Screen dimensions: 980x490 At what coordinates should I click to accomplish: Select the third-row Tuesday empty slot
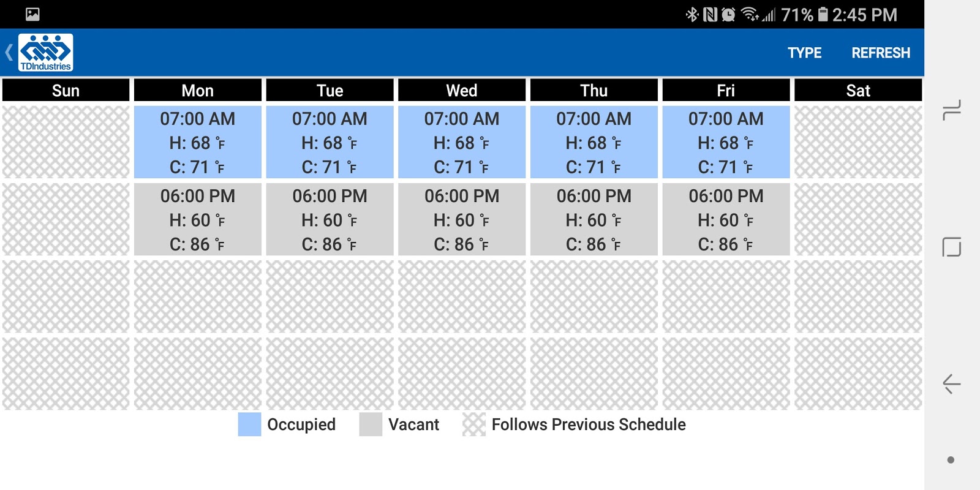[330, 296]
